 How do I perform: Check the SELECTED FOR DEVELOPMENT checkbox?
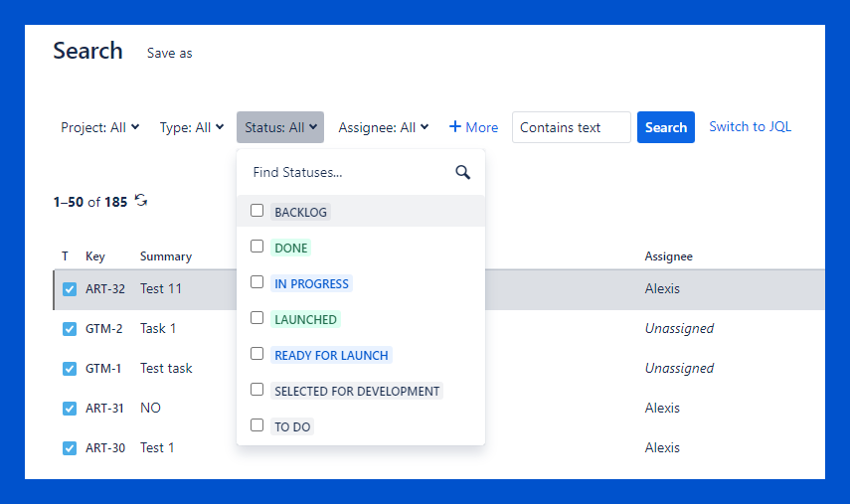pyautogui.click(x=256, y=389)
